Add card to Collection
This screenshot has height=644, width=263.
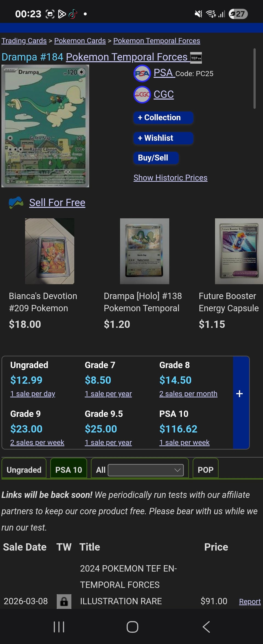[x=163, y=117]
